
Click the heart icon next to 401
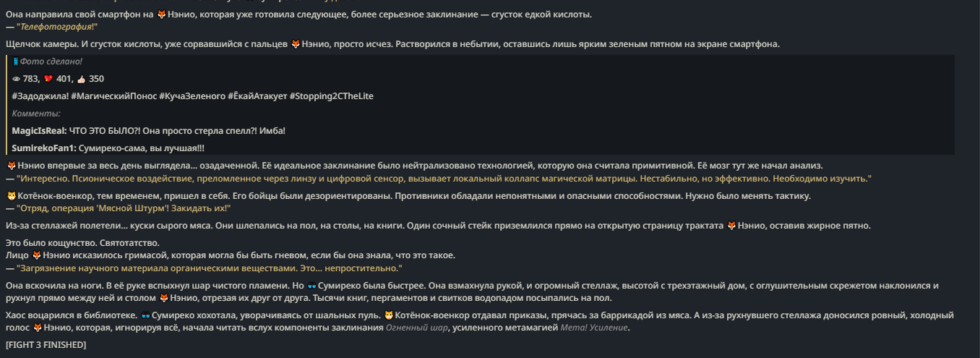[x=49, y=79]
